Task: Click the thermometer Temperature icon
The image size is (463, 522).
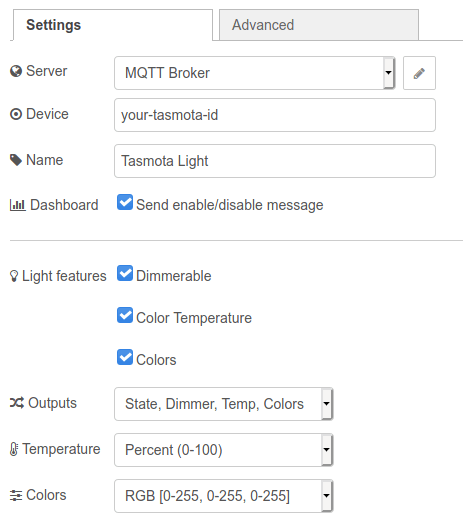Action: [14, 449]
